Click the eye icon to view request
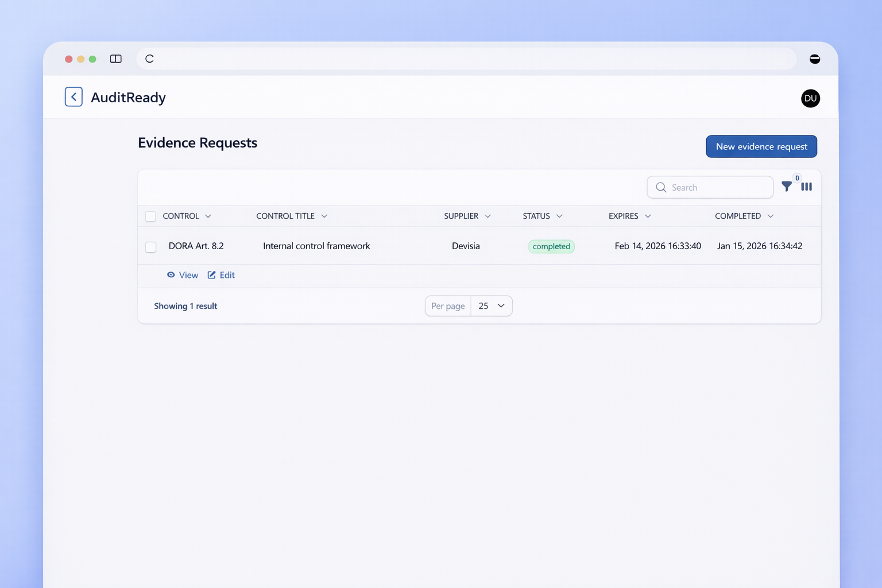882x588 pixels. 171,275
